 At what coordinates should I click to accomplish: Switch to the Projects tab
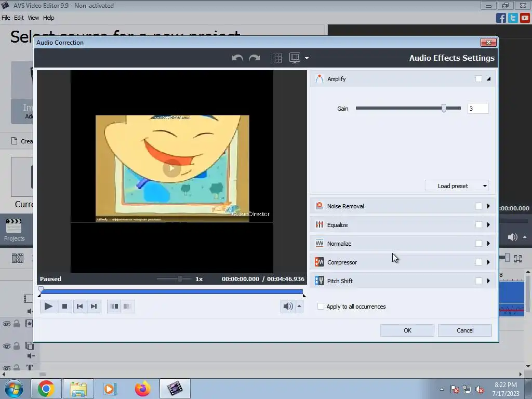click(14, 230)
